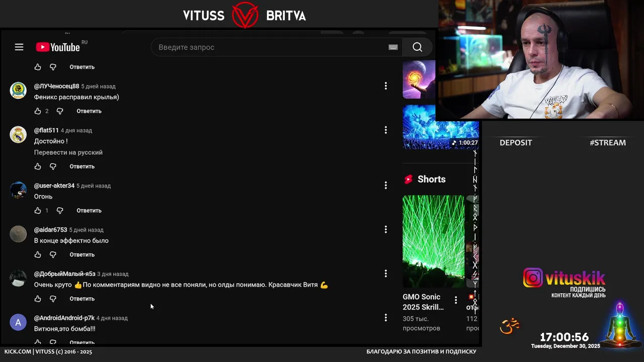Screen dimensions: 644x362
Task: Like the comment by @ДобрыйМалый-я5з
Action: [38, 299]
